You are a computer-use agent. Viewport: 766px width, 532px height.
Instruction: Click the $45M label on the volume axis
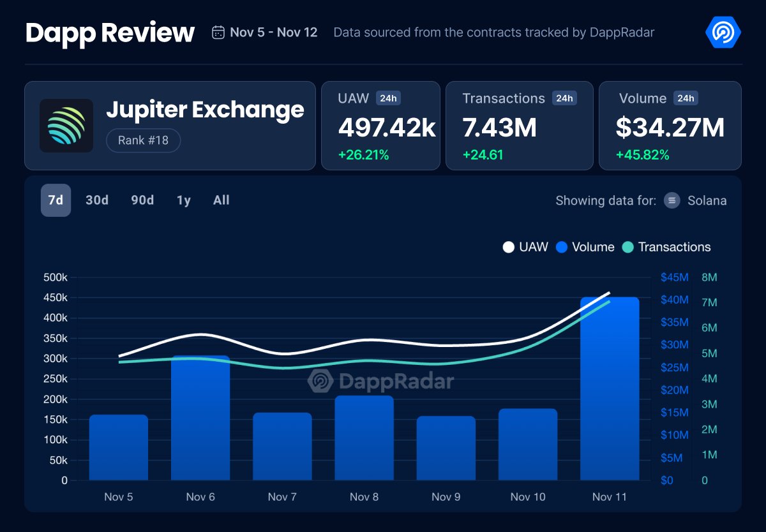point(675,277)
